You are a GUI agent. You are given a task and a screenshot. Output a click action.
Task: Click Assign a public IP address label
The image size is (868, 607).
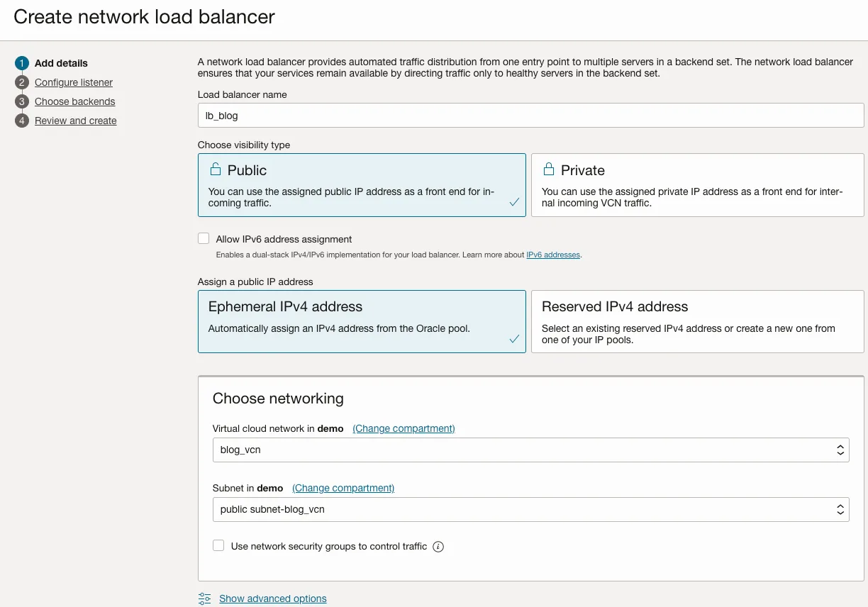255,282
